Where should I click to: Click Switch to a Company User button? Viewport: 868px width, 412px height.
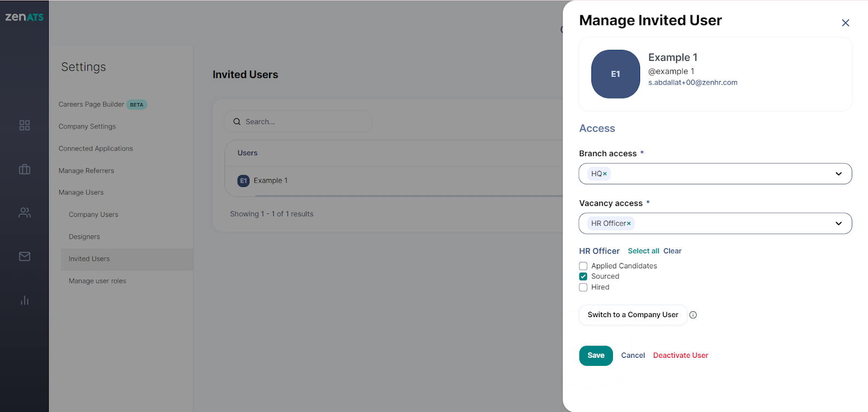tap(633, 315)
